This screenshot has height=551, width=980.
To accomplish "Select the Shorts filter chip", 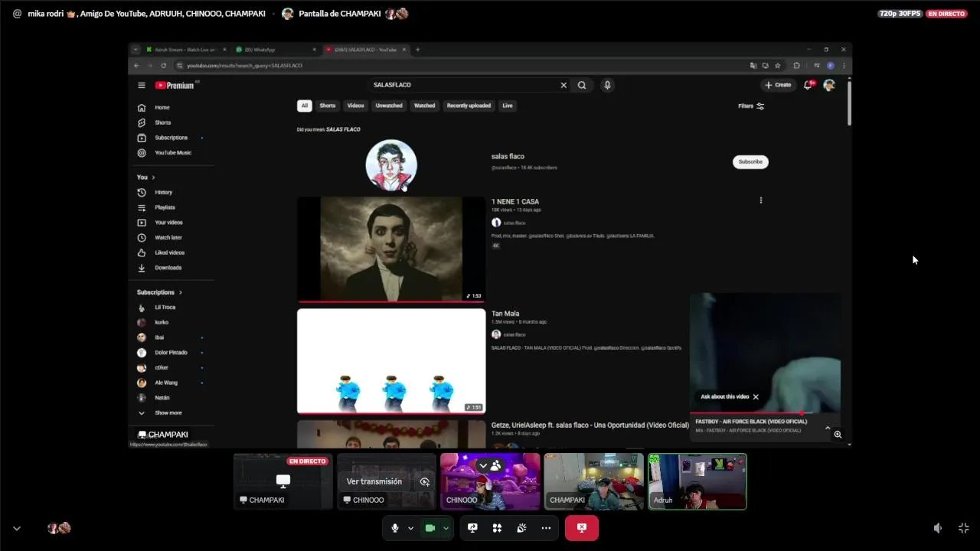I will (x=328, y=106).
